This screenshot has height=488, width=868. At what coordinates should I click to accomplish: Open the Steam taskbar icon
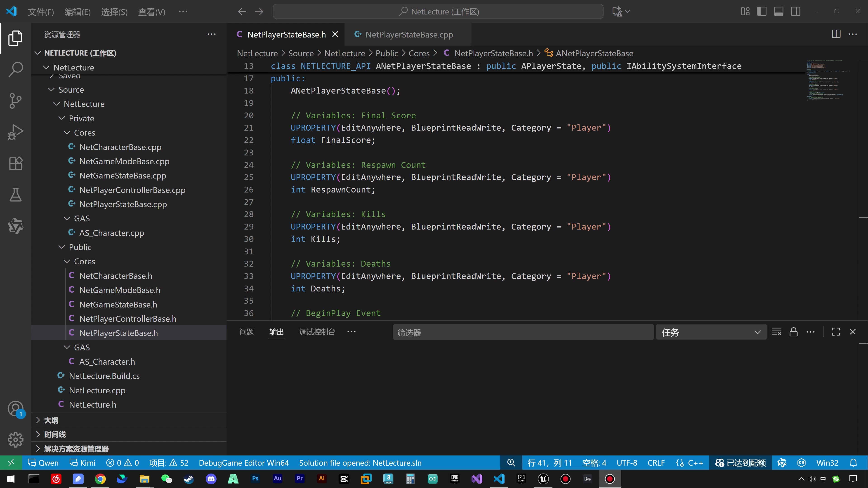coord(189,479)
